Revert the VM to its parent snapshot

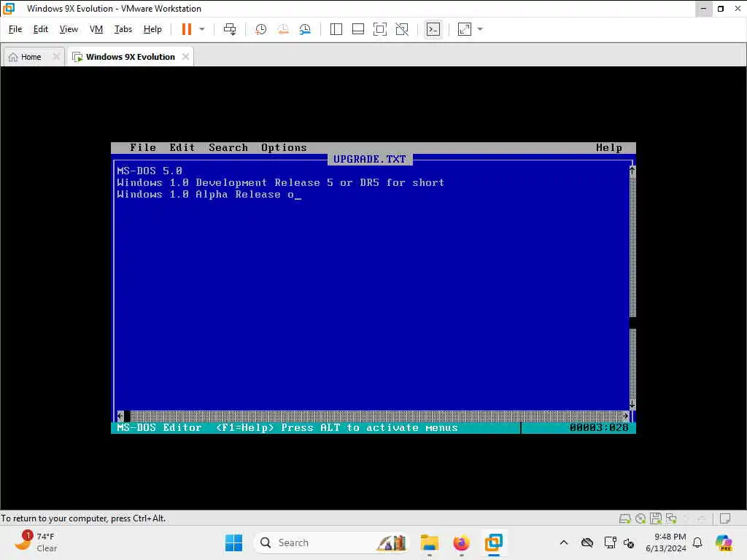click(x=283, y=29)
